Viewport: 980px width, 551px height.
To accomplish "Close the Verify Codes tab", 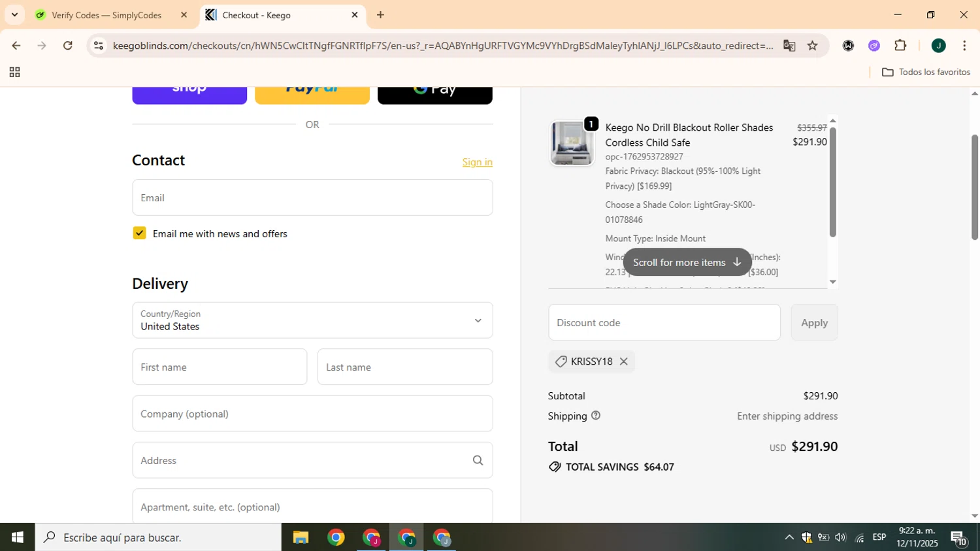I will [184, 14].
